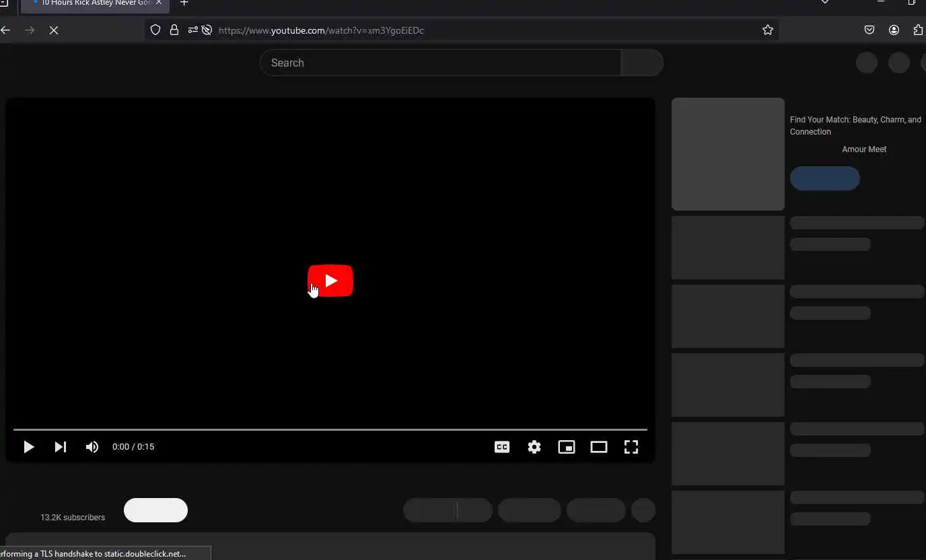Mute the video volume

click(92, 447)
